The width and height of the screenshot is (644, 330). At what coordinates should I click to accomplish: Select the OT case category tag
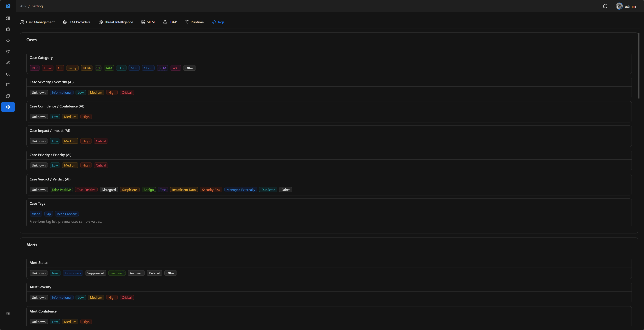[60, 68]
